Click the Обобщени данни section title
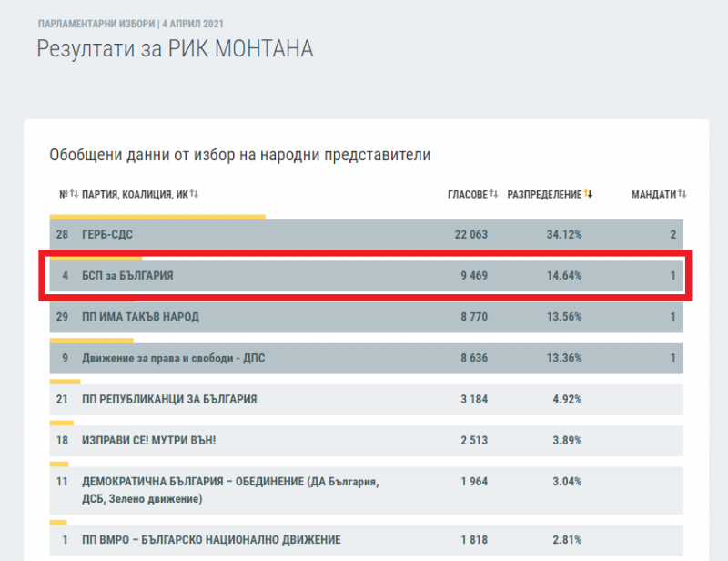This screenshot has width=728, height=561. 239,155
